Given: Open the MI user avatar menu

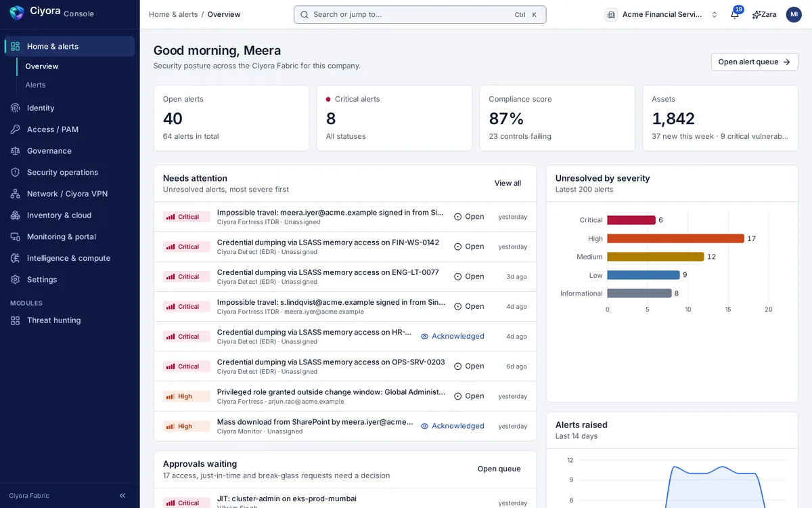Looking at the screenshot, I should tap(794, 14).
